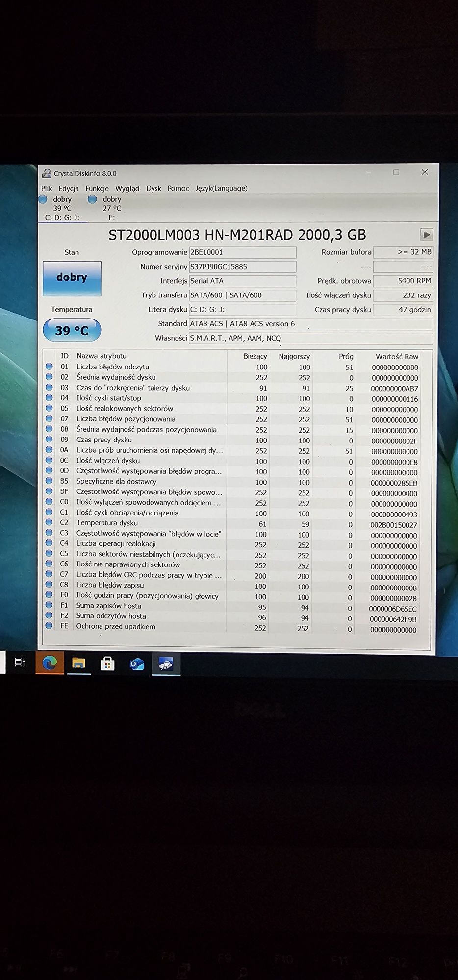Image resolution: width=458 pixels, height=980 pixels.
Task: Open the Pomoc menu
Action: (x=178, y=188)
